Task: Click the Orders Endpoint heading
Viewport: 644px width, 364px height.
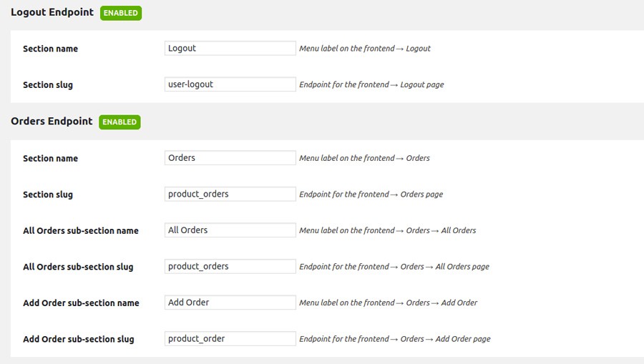Action: (52, 122)
